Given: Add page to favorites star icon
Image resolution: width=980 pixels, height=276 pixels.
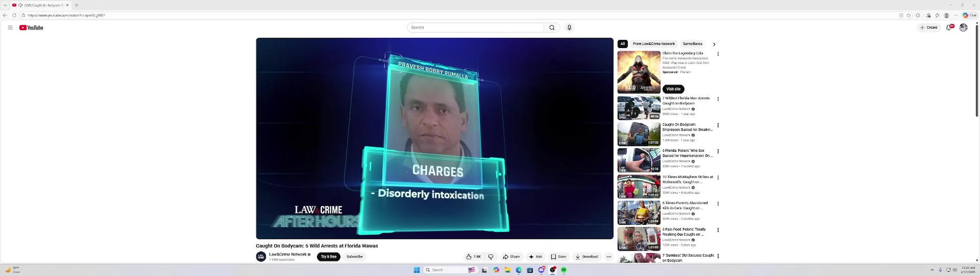Looking at the screenshot, I should 908,15.
